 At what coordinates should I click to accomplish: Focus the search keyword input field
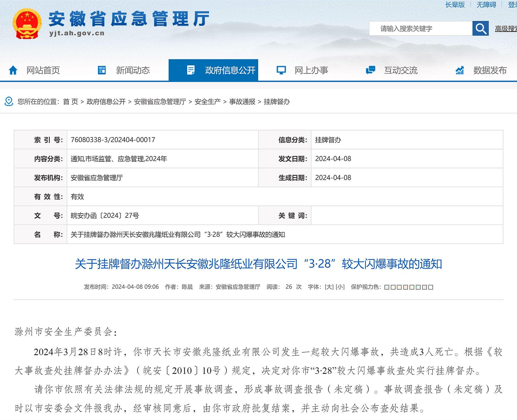pyautogui.click(x=420, y=28)
